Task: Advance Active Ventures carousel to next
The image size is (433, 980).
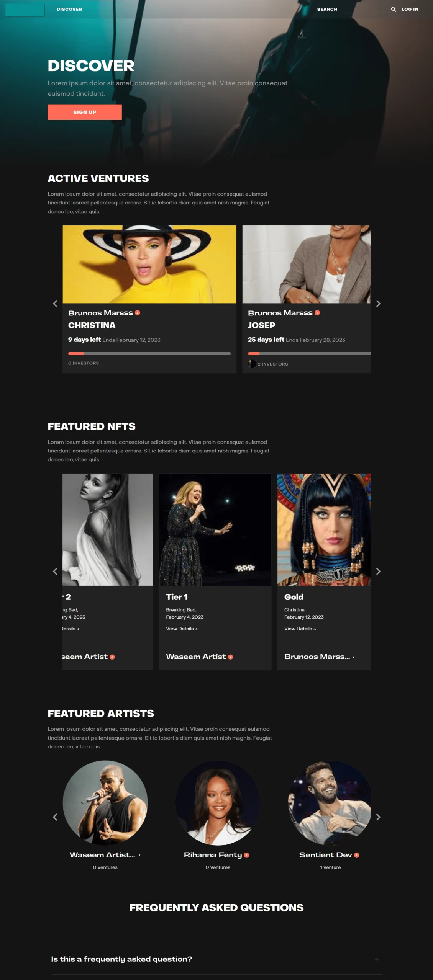Action: tap(378, 304)
